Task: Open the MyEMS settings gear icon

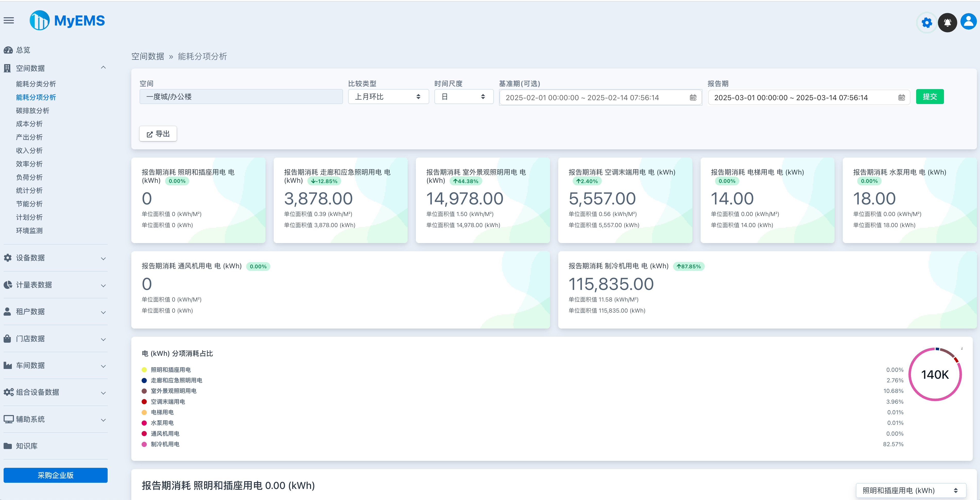Action: (927, 22)
